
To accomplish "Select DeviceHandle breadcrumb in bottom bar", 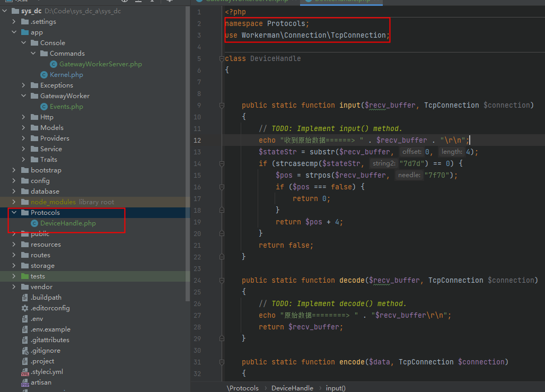I will (x=292, y=388).
